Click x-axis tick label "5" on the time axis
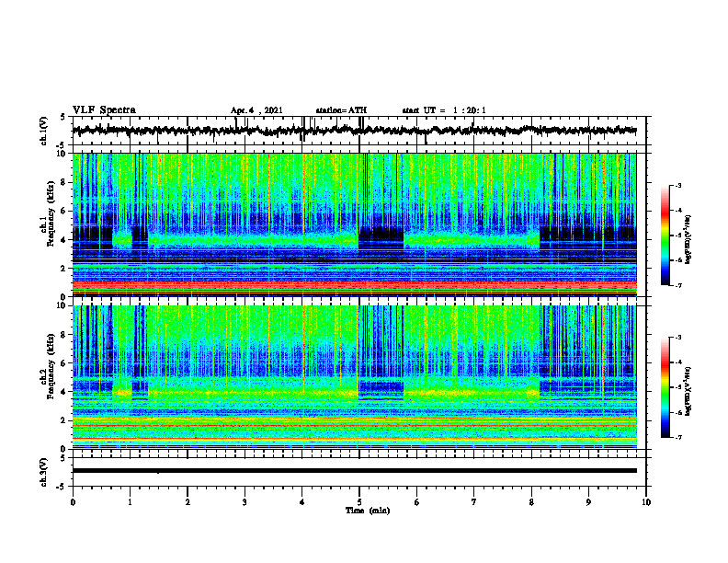 359,502
